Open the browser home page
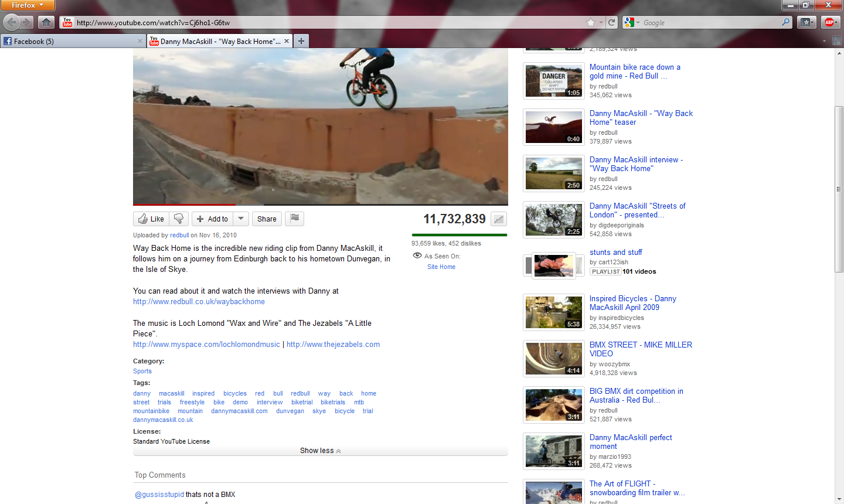This screenshot has width=844, height=504. click(46, 22)
